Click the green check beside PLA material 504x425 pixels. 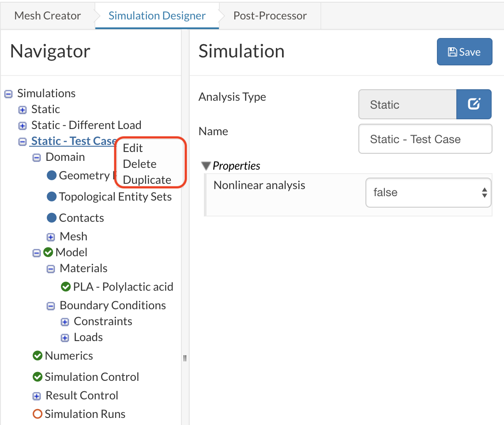coord(66,287)
